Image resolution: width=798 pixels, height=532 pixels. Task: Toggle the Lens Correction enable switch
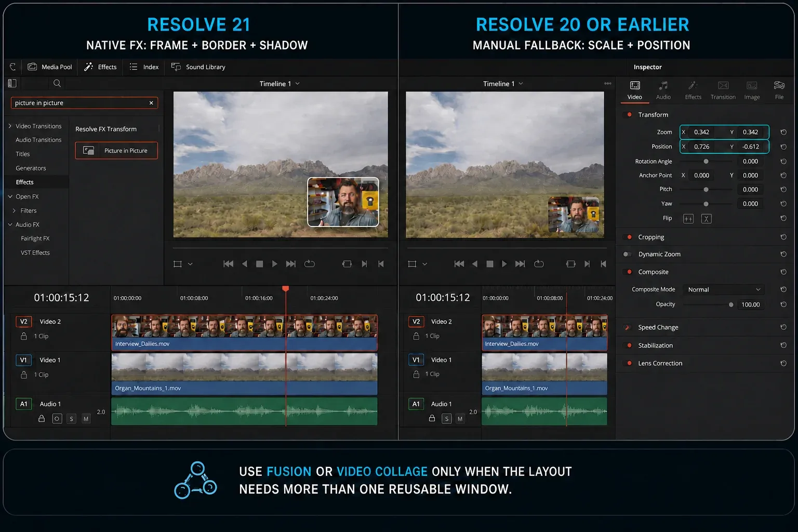(628, 363)
